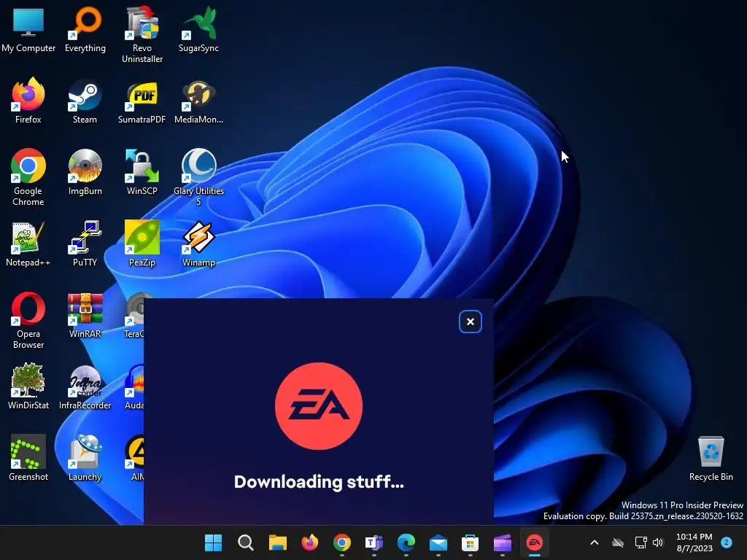
Task: Expand the hidden system tray icons
Action: click(x=595, y=542)
